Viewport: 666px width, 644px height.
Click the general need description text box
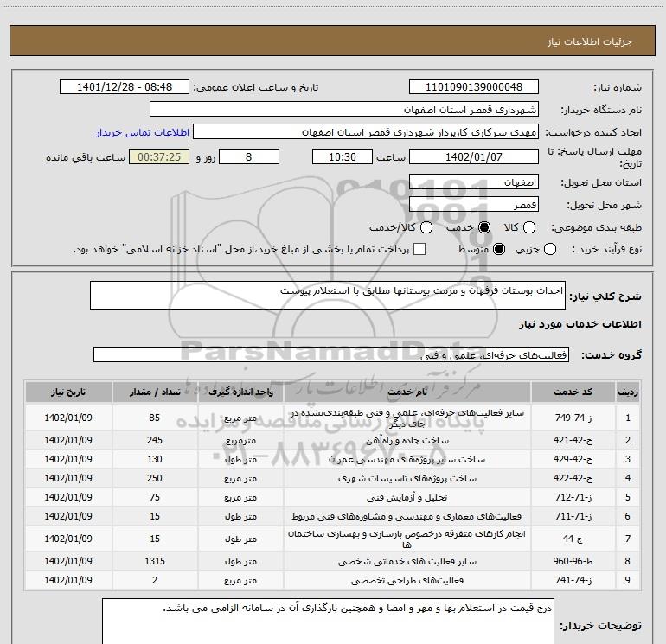pos(328,296)
